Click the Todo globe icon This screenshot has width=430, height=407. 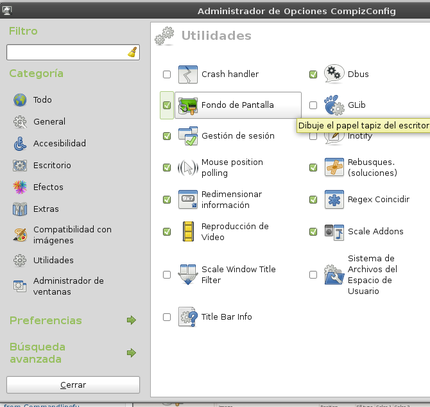click(20, 100)
